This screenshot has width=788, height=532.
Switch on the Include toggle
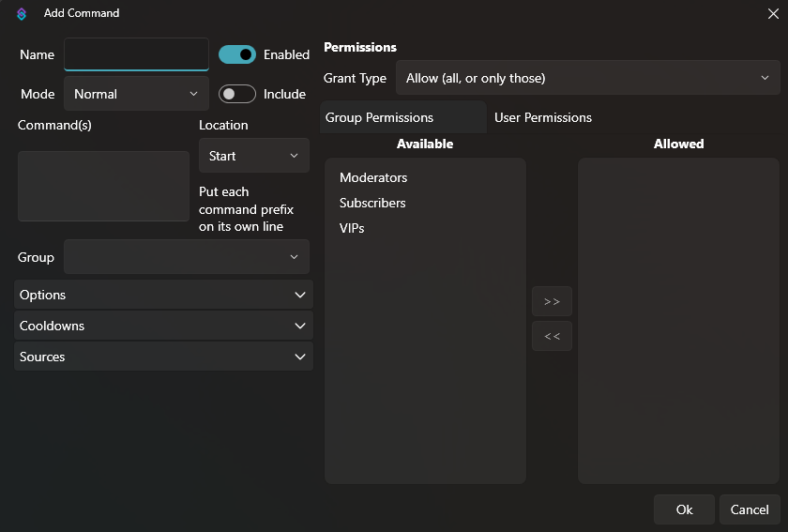[x=237, y=94]
